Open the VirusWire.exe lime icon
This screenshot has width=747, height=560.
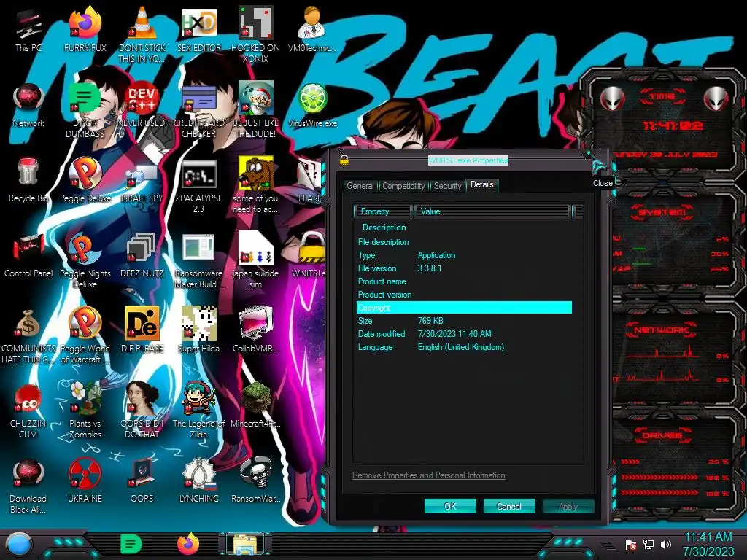(312, 105)
